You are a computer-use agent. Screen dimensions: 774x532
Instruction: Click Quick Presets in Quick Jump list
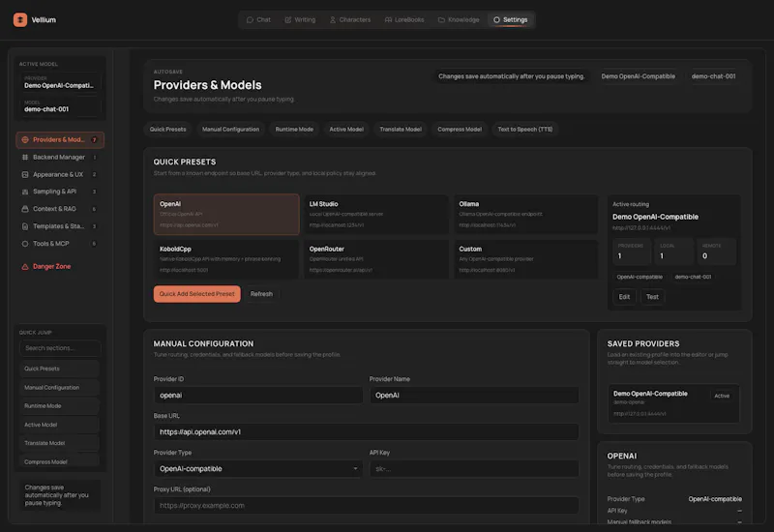60,369
